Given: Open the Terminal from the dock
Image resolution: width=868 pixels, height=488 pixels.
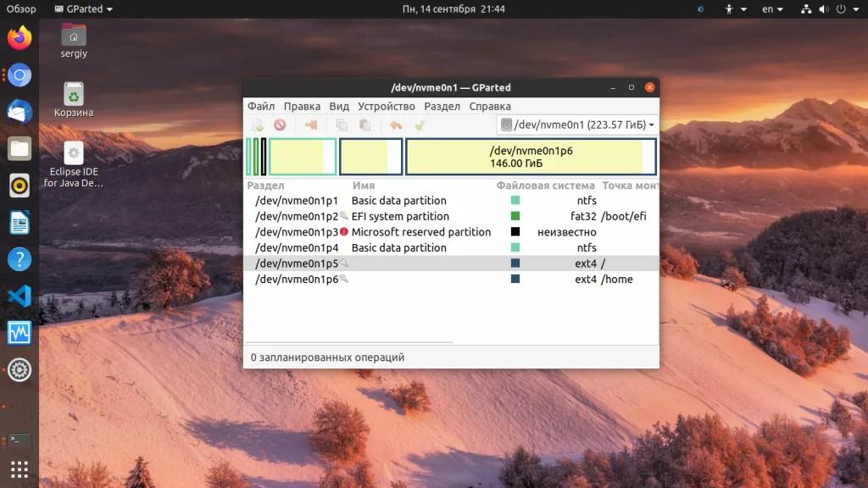Looking at the screenshot, I should click(x=19, y=440).
